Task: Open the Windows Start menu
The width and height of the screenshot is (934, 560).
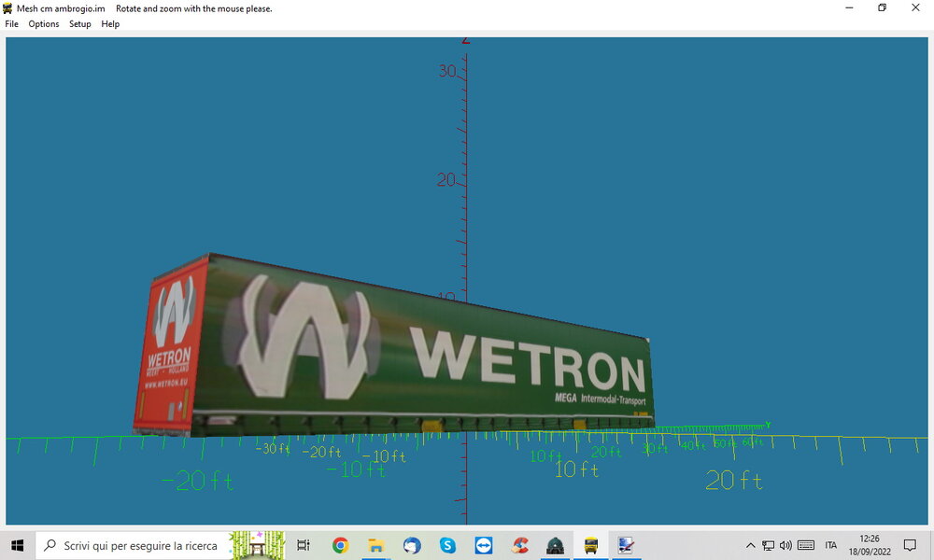Action: 17,545
